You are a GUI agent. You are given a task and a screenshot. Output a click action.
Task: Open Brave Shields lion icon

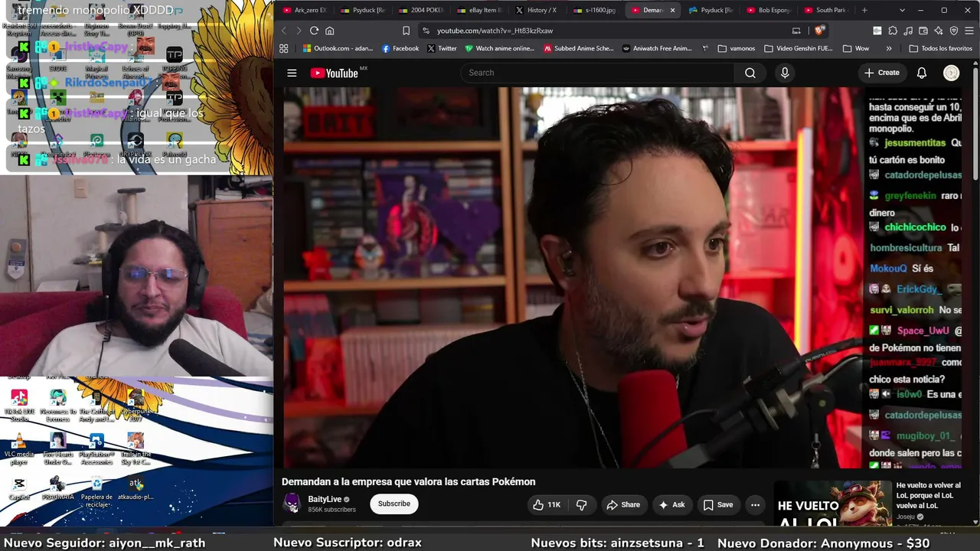coord(820,31)
